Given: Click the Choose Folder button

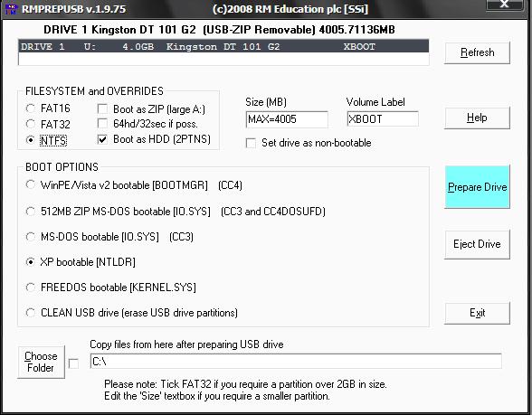Looking at the screenshot, I should point(41,362).
